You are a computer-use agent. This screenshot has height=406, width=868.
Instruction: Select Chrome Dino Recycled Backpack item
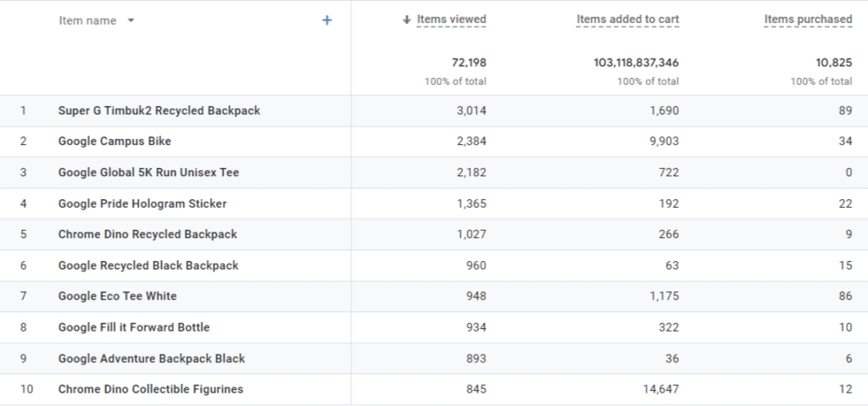[147, 234]
